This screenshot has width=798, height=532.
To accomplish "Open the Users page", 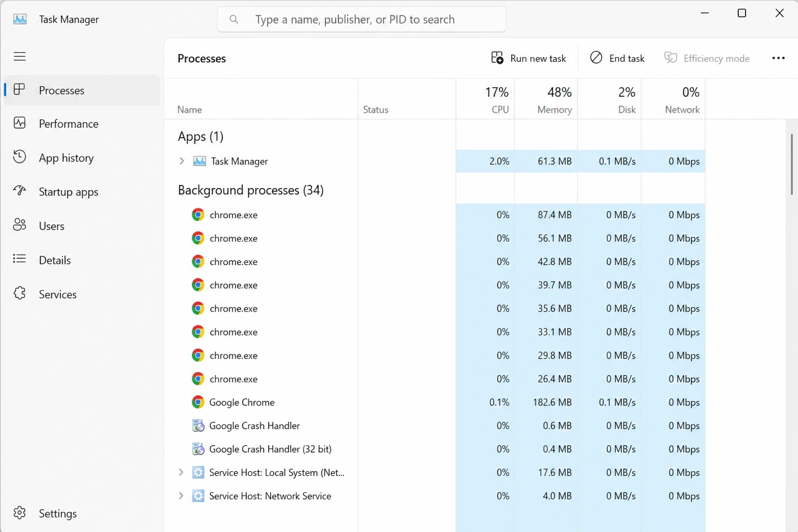I will tap(82, 225).
